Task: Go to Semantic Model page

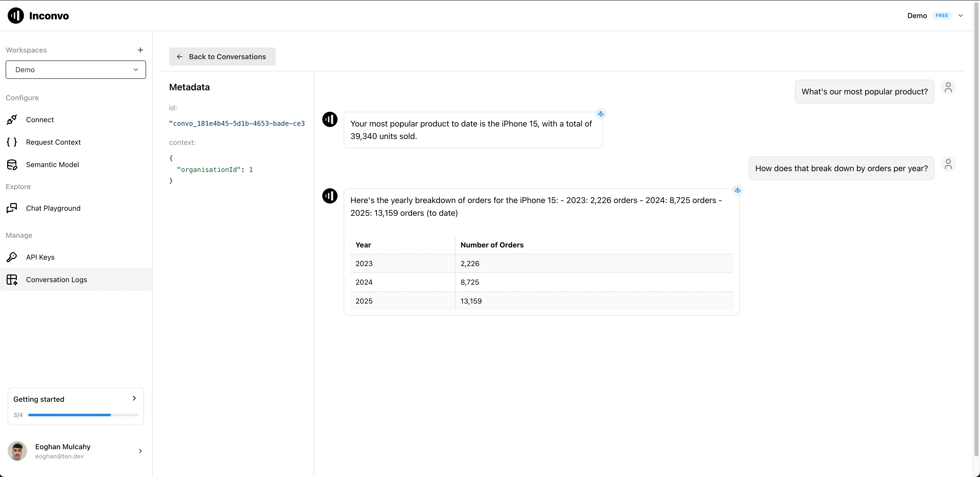Action: coord(53,165)
